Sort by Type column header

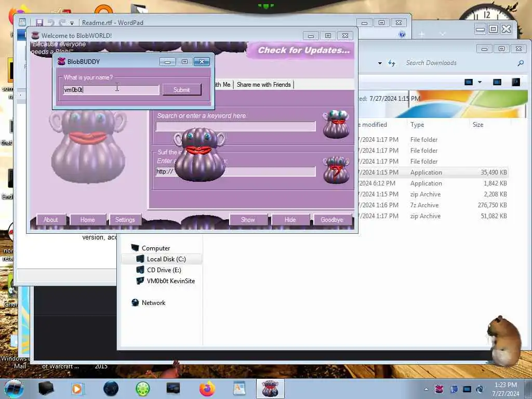pyautogui.click(x=417, y=125)
